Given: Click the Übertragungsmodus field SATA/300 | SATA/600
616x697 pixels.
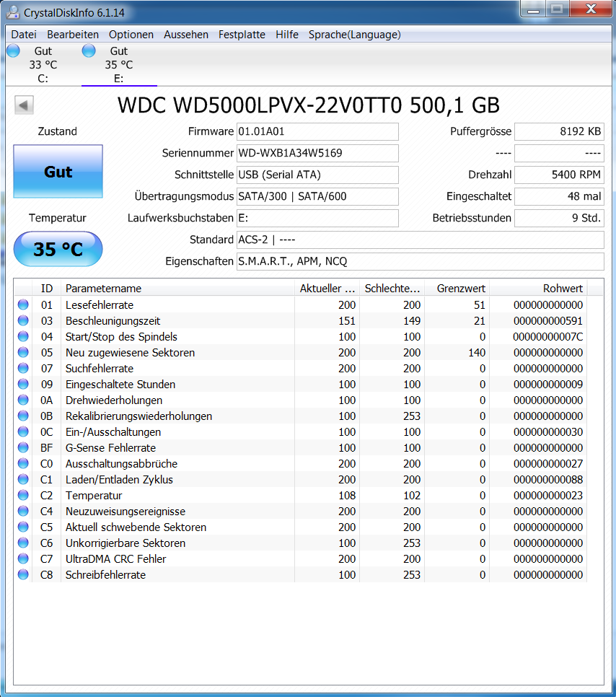Looking at the screenshot, I should [317, 196].
